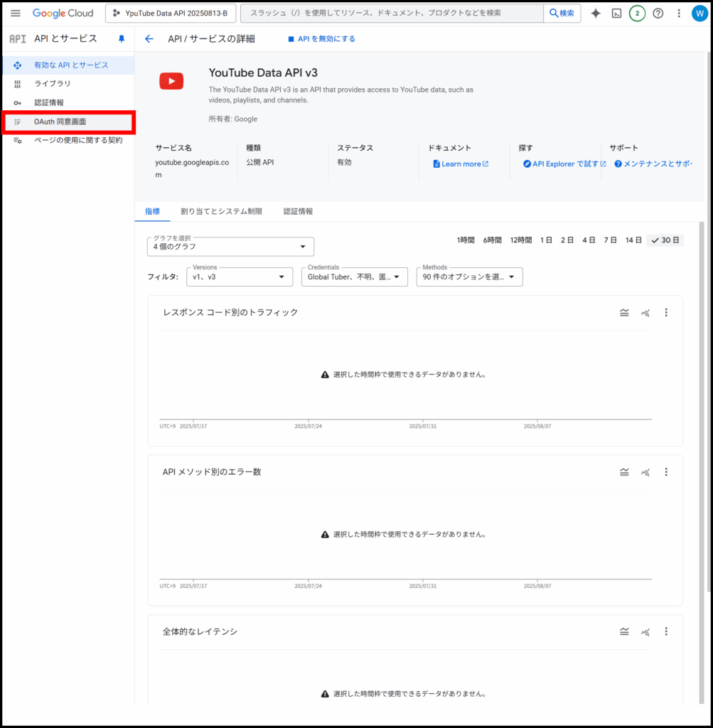Image resolution: width=713 pixels, height=728 pixels.
Task: Select the 6時間 time range
Action: tap(492, 240)
